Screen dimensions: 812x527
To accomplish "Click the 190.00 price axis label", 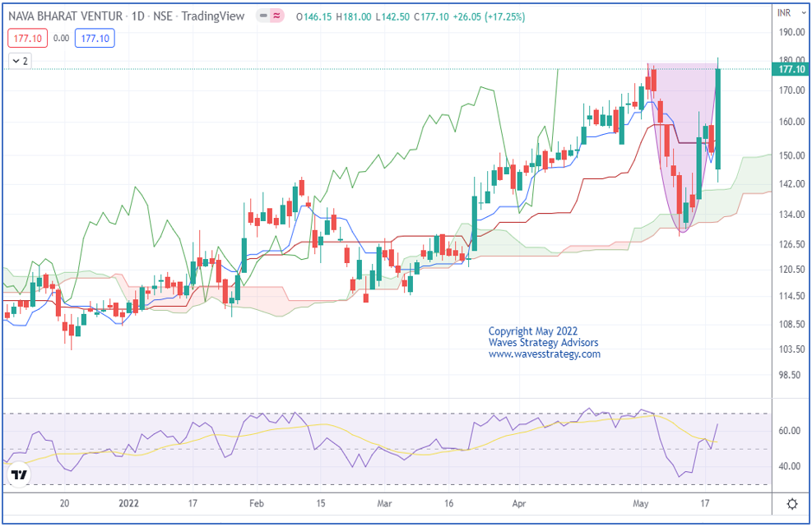I will (791, 32).
